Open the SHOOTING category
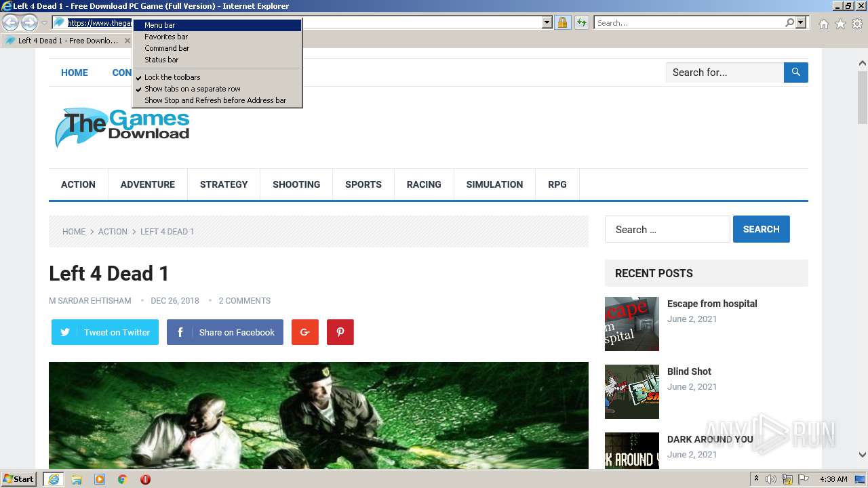 pos(296,184)
